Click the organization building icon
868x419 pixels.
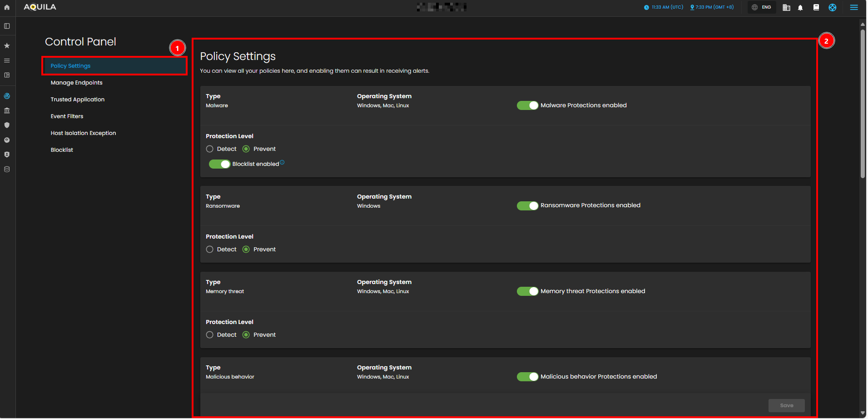(786, 8)
